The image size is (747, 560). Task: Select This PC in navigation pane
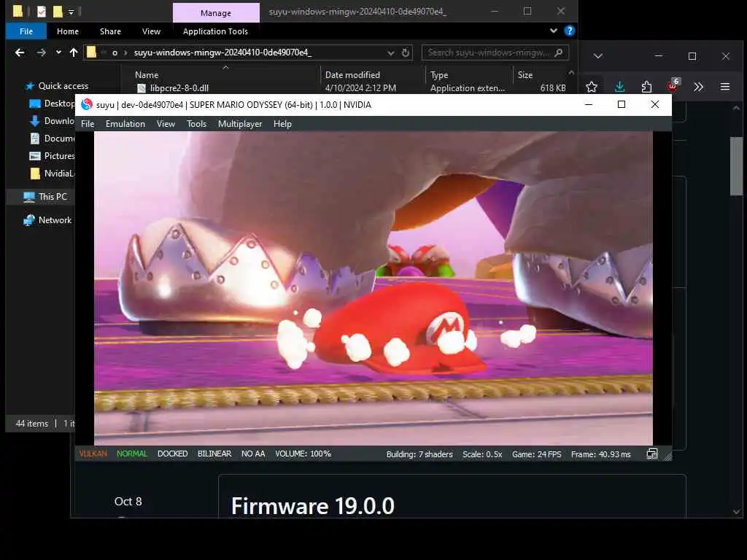[46, 197]
